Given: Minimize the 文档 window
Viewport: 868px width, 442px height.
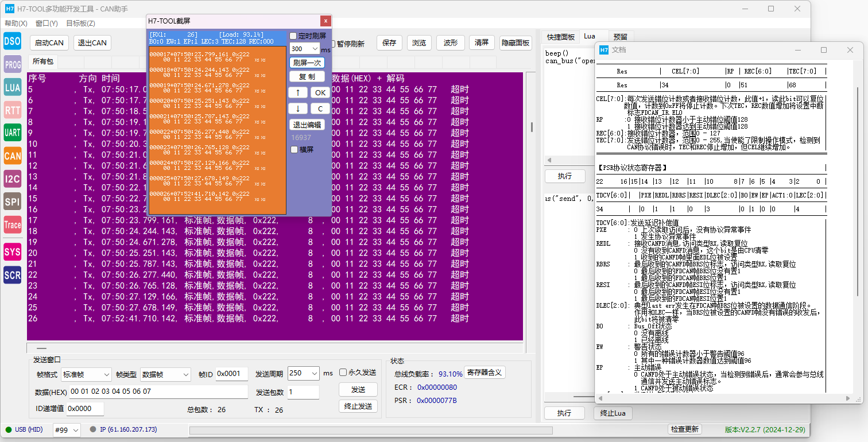Looking at the screenshot, I should click(x=797, y=50).
